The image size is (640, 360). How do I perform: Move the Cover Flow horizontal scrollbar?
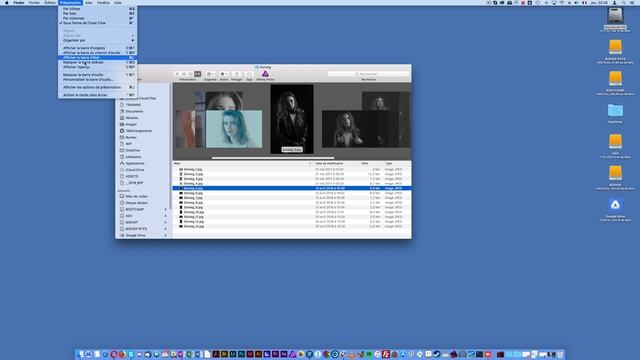(273, 158)
